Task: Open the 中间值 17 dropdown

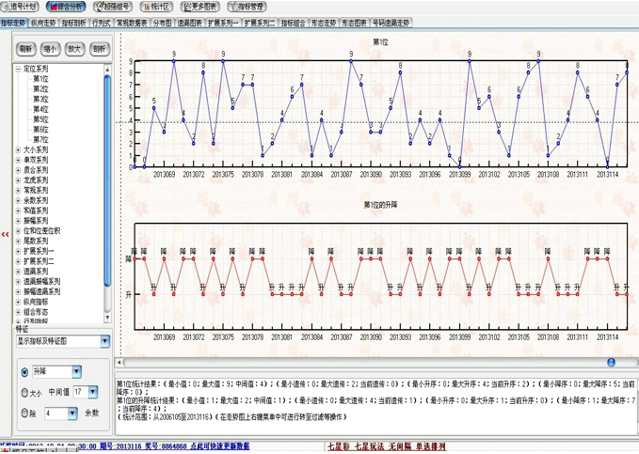Action: [x=93, y=392]
